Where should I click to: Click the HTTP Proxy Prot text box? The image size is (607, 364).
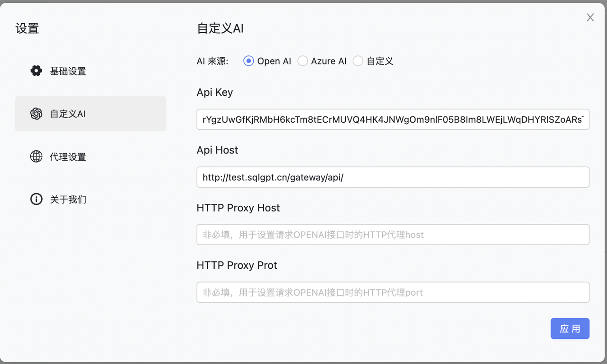(393, 292)
